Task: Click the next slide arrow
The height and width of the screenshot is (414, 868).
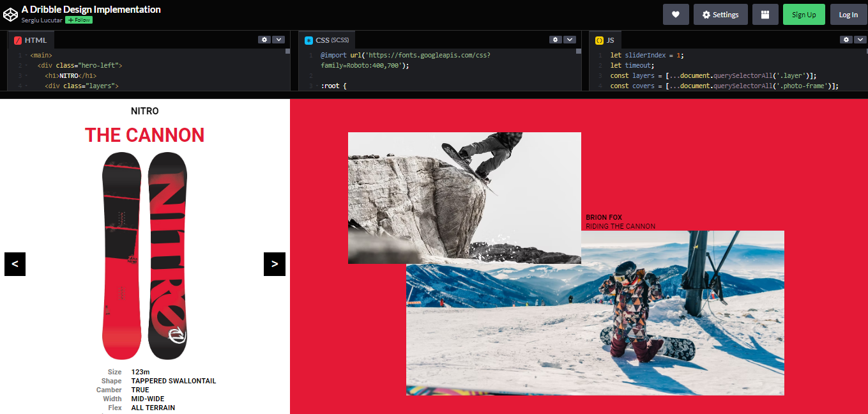Action: pyautogui.click(x=274, y=264)
